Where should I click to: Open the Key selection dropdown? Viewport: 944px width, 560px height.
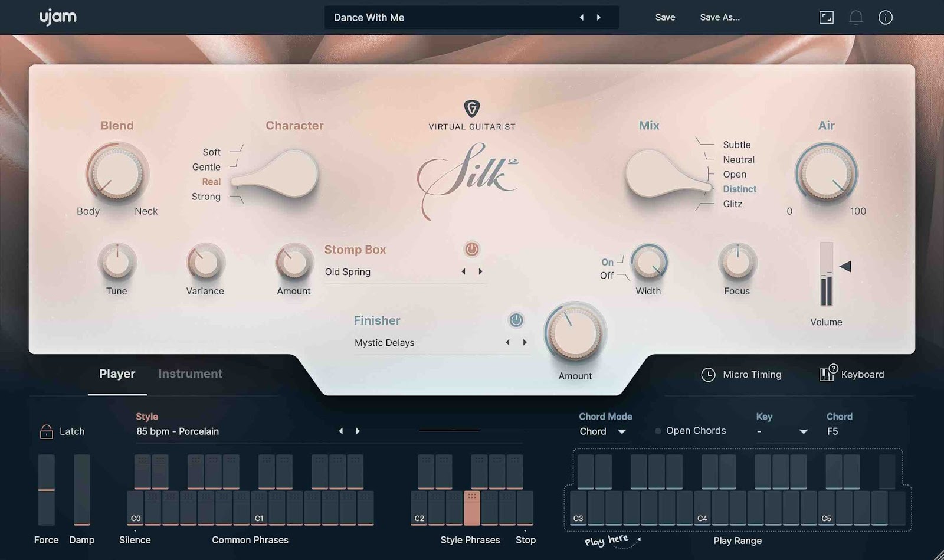coord(782,431)
